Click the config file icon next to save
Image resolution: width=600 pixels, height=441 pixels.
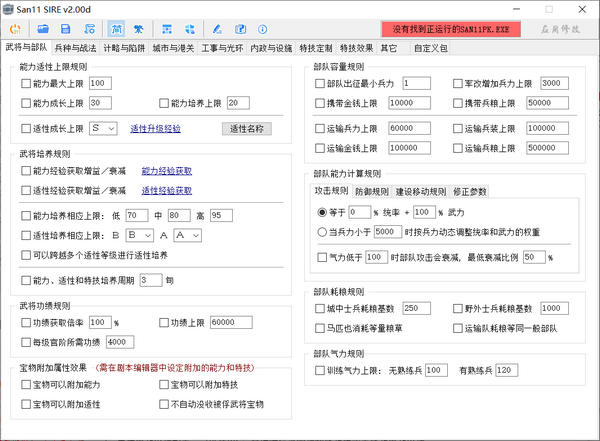click(90, 29)
